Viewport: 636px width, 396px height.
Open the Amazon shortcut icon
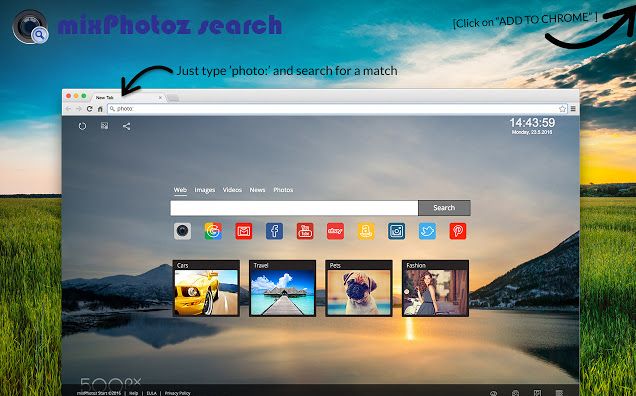(x=366, y=231)
